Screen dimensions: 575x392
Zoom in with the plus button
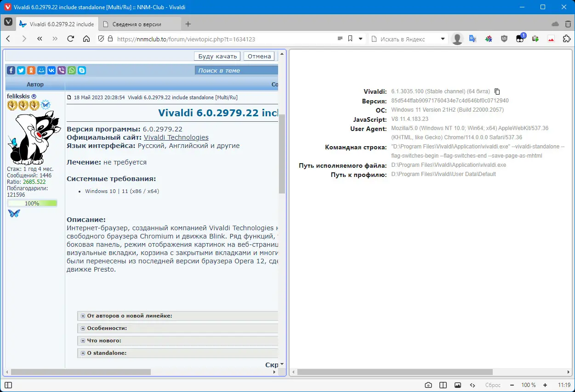coord(545,385)
